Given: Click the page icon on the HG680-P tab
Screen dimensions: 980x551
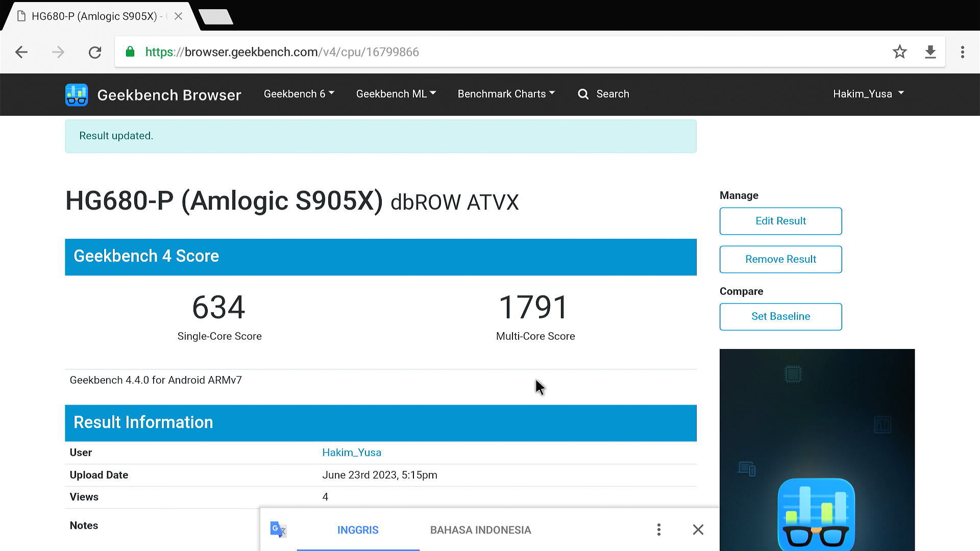Looking at the screenshot, I should coord(21,16).
